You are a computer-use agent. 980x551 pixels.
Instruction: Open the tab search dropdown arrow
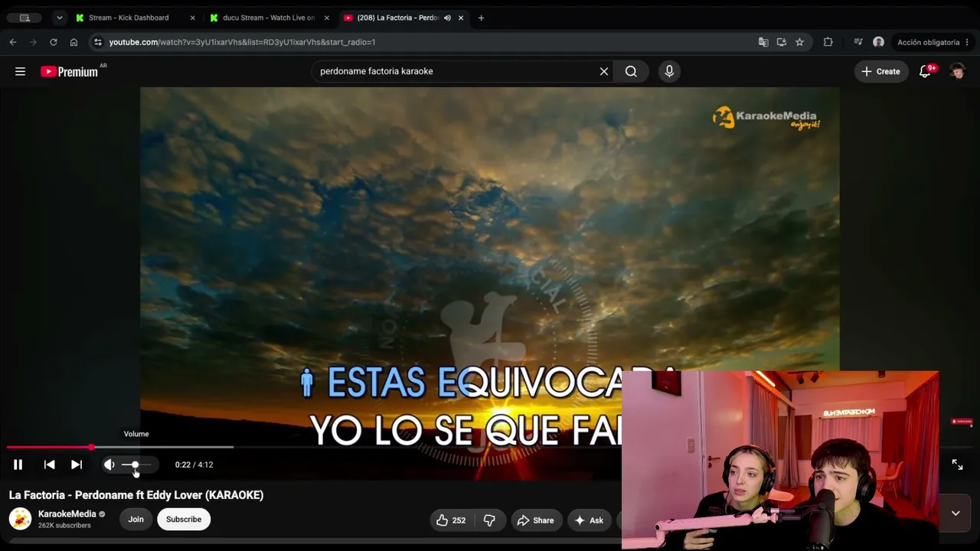[59, 18]
